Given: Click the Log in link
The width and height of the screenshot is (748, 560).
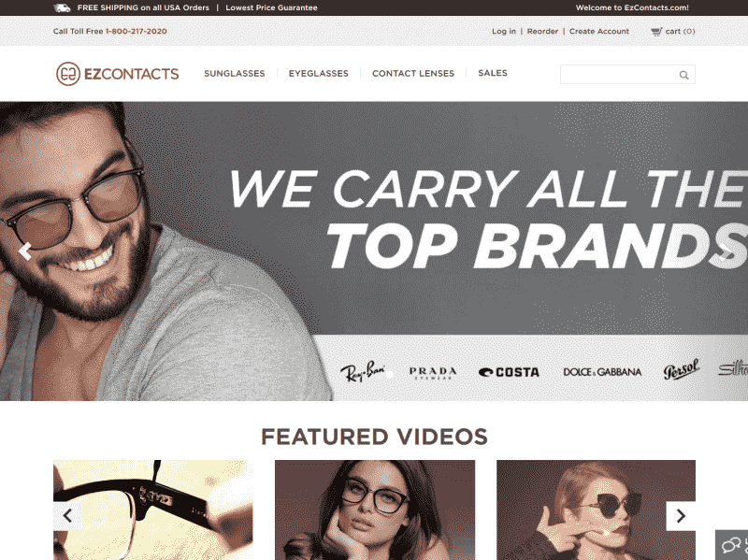Looking at the screenshot, I should [504, 32].
